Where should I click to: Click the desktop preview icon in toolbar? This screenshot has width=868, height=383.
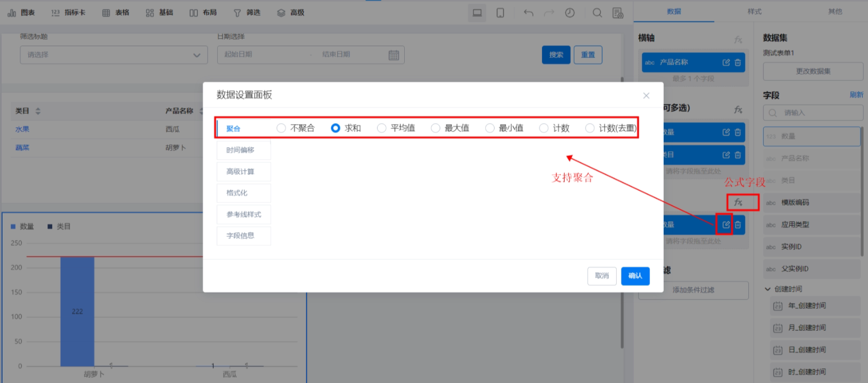[x=477, y=13]
